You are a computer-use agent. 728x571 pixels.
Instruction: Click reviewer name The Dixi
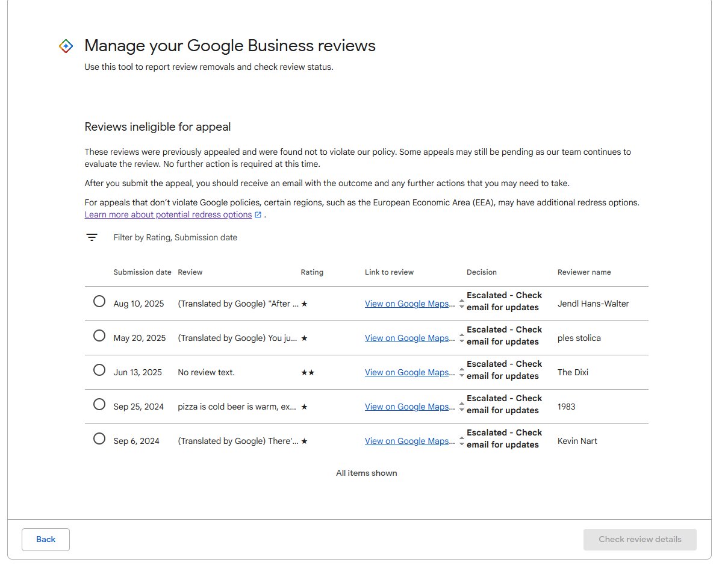pyautogui.click(x=573, y=372)
